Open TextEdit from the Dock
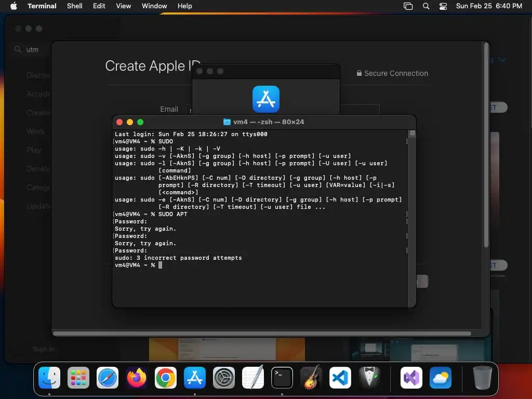Screen dimensions: 532x399 pyautogui.click(x=253, y=378)
